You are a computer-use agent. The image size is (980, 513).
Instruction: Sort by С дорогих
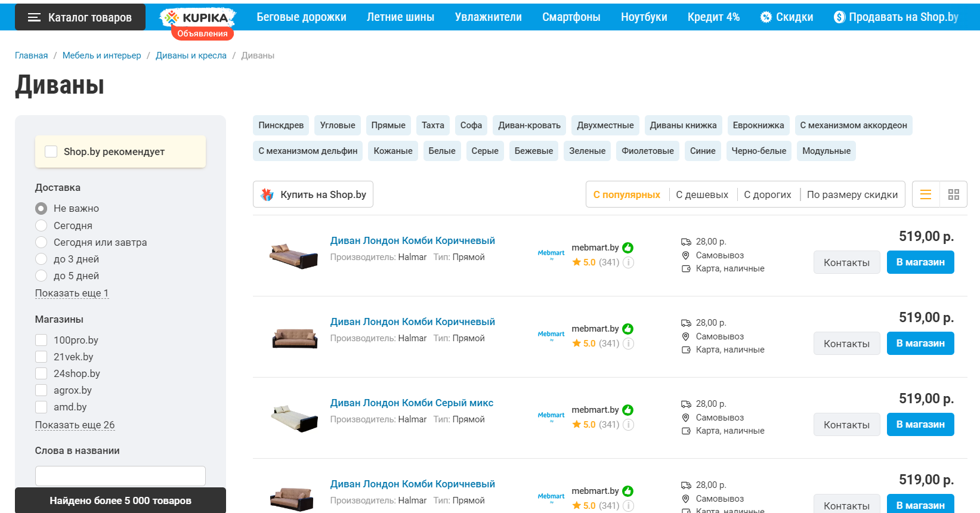click(x=768, y=194)
